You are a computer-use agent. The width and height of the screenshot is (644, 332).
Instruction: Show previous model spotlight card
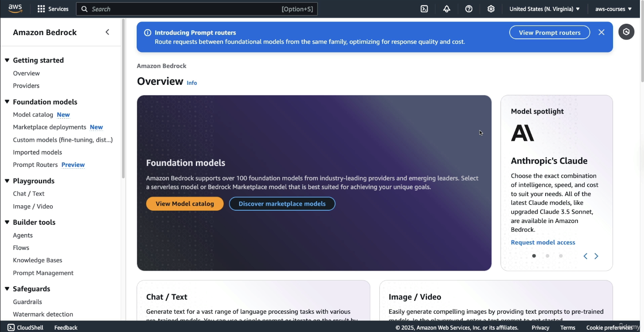[x=585, y=256]
